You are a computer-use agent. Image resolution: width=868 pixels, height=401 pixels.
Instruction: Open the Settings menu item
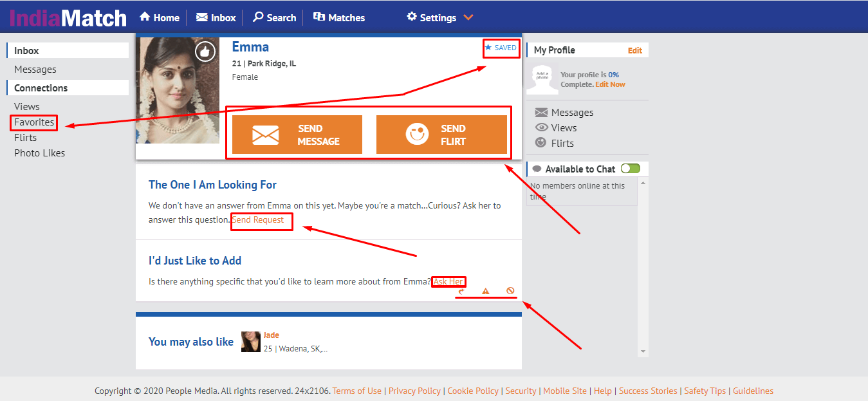[432, 17]
